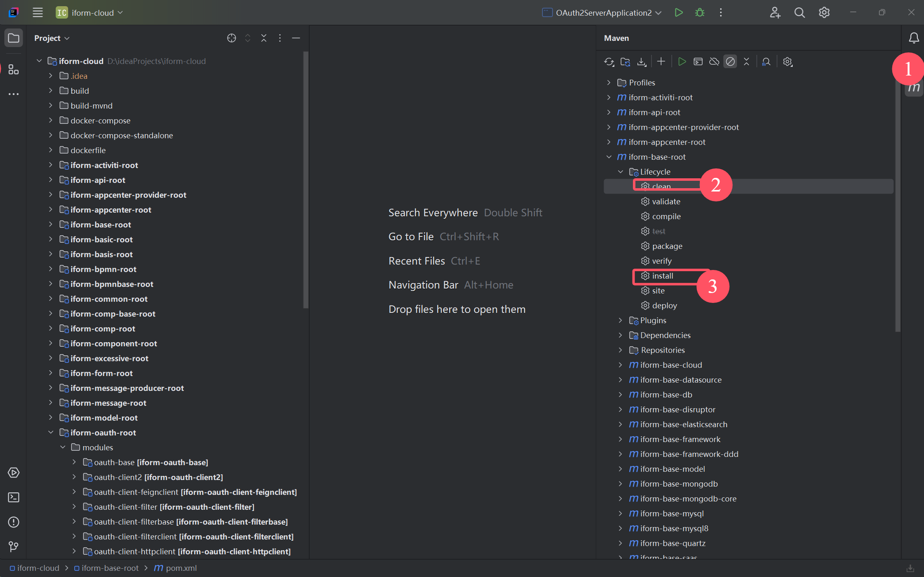924x577 pixels.
Task: Open the main hamburger menu
Action: click(38, 13)
